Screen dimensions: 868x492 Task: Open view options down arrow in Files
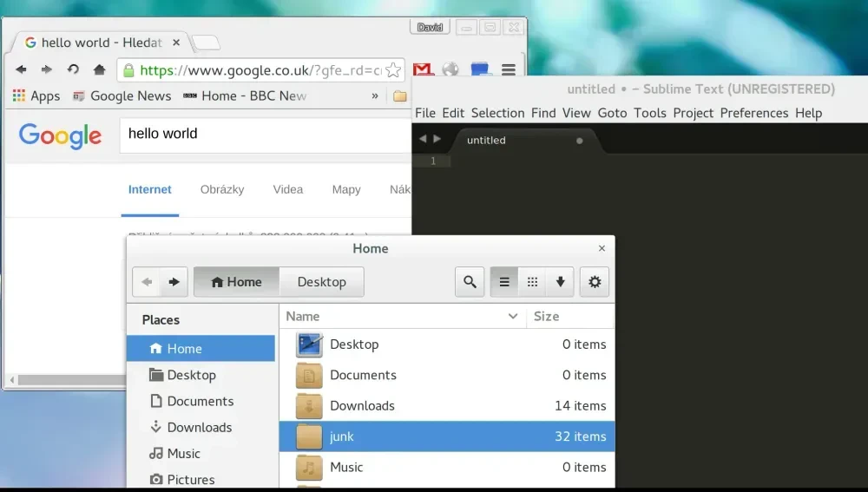(x=560, y=282)
